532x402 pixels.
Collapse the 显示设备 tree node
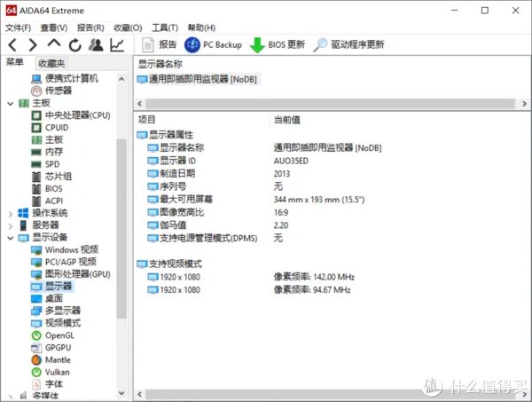10,238
